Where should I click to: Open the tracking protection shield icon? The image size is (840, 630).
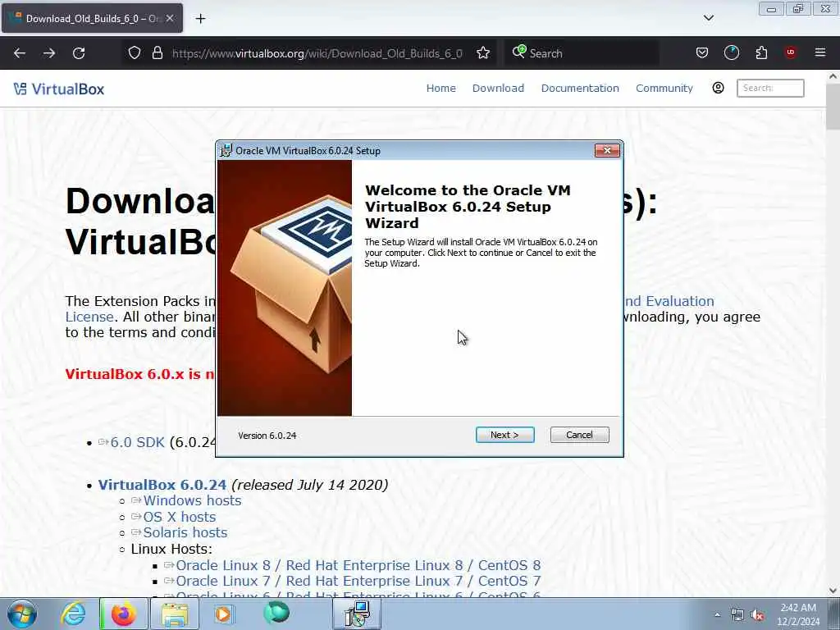click(x=135, y=52)
